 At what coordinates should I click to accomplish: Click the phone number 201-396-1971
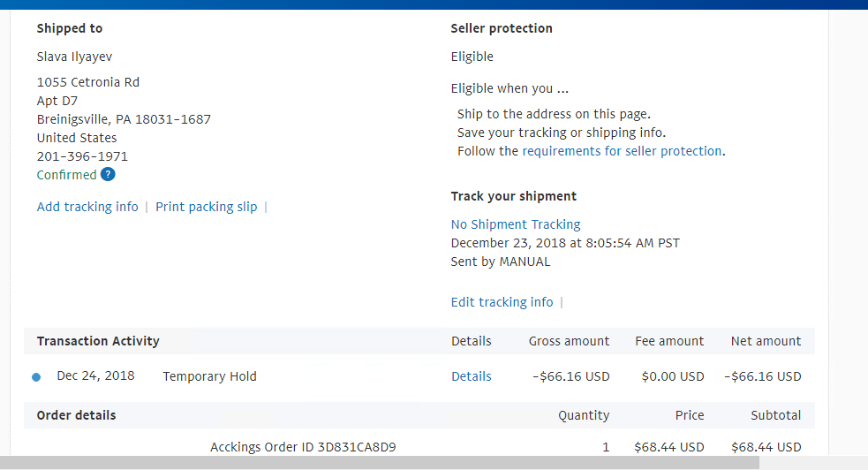coord(82,156)
